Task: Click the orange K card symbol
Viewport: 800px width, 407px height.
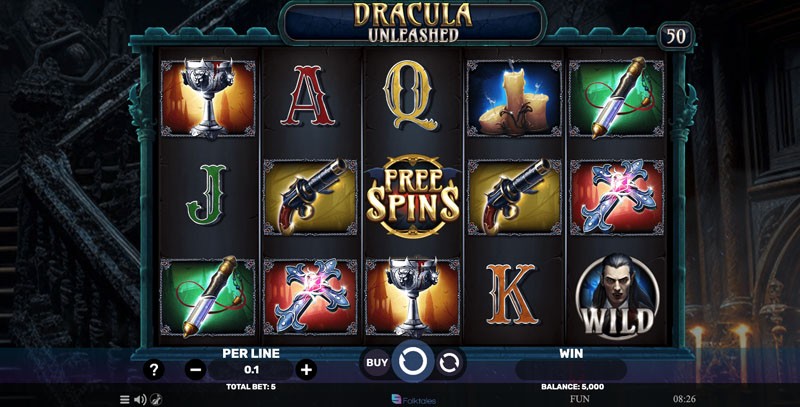Action: pos(512,294)
